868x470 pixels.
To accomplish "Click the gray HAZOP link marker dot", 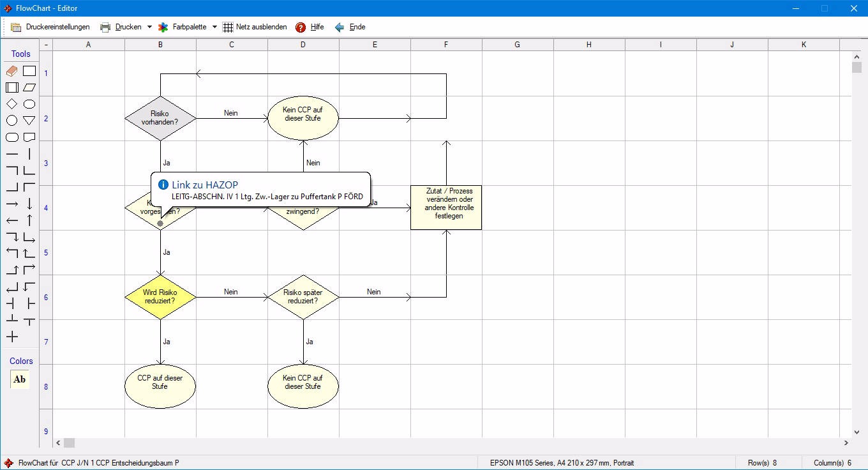I will coord(160,224).
